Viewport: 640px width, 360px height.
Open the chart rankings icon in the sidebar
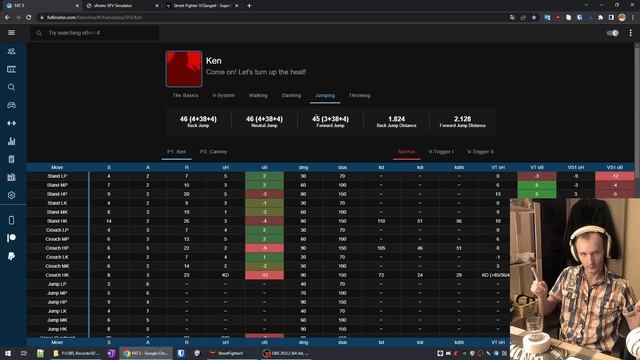pos(11,177)
